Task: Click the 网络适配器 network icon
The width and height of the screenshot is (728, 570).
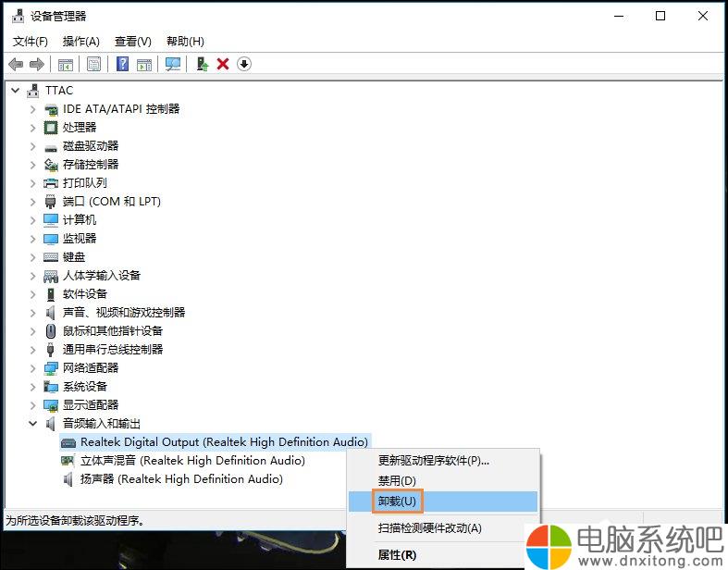Action: click(x=51, y=368)
